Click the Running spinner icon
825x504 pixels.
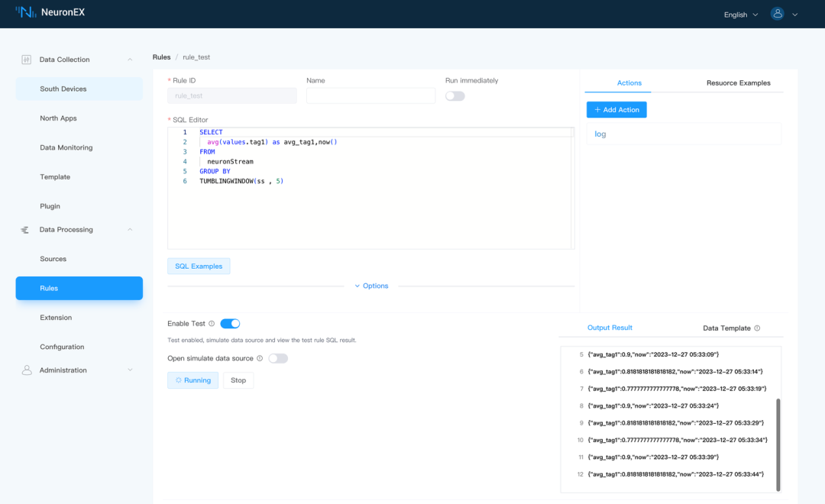[178, 380]
